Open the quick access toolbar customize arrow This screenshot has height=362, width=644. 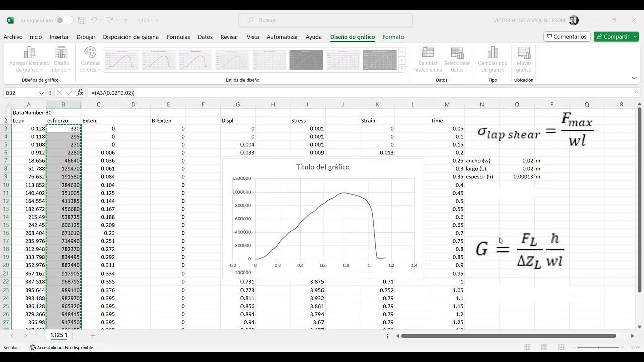pyautogui.click(x=125, y=20)
